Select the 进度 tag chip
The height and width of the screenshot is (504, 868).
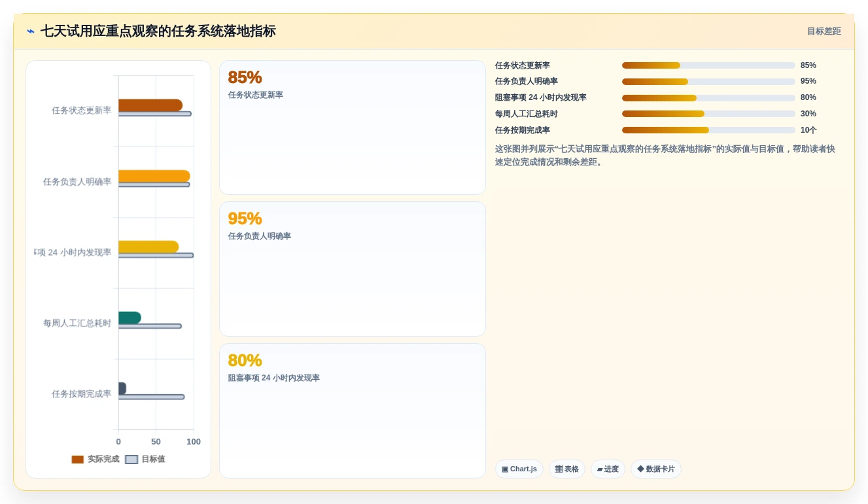click(608, 469)
